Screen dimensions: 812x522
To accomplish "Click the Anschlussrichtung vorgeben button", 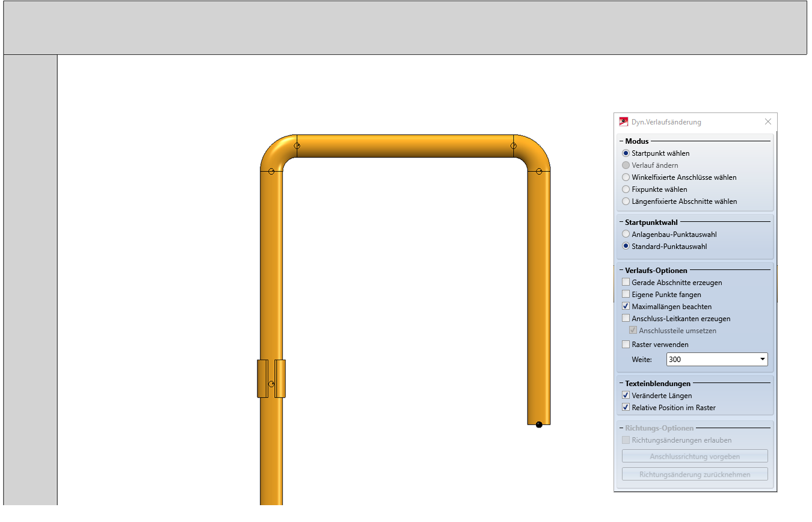I will click(x=695, y=456).
